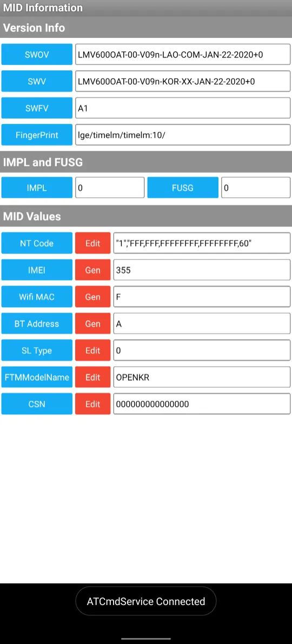Tap the SWFV label button
The height and width of the screenshot is (644, 292).
tap(37, 108)
